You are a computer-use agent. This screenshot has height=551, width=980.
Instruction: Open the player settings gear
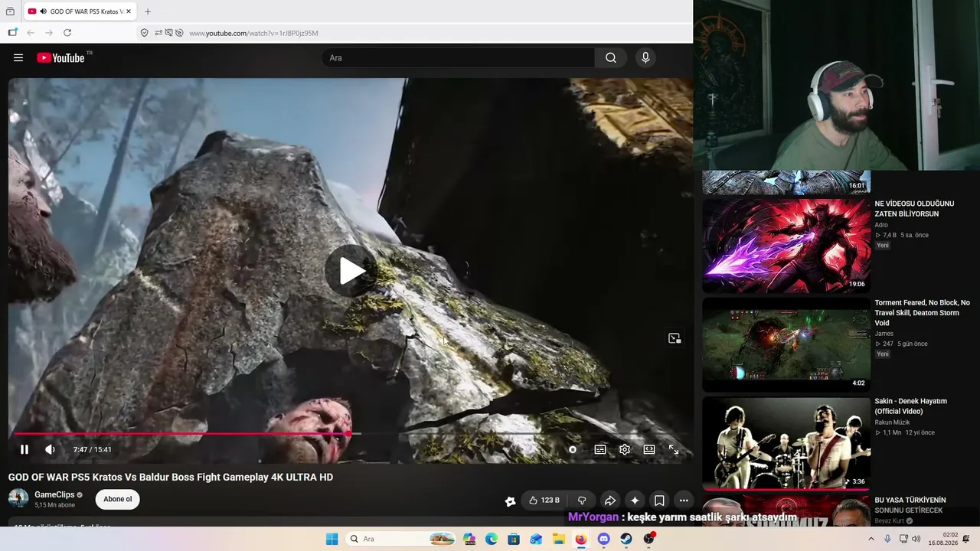pyautogui.click(x=625, y=449)
